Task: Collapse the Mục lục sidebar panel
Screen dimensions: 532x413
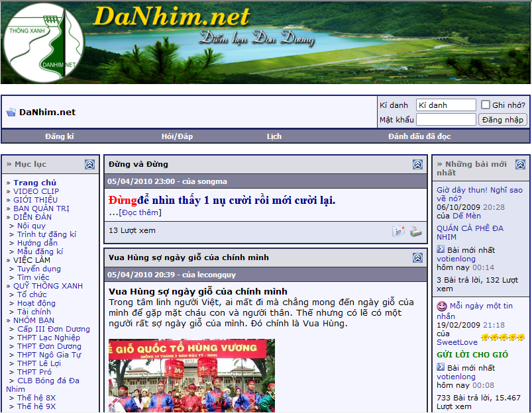Action: 89,164
